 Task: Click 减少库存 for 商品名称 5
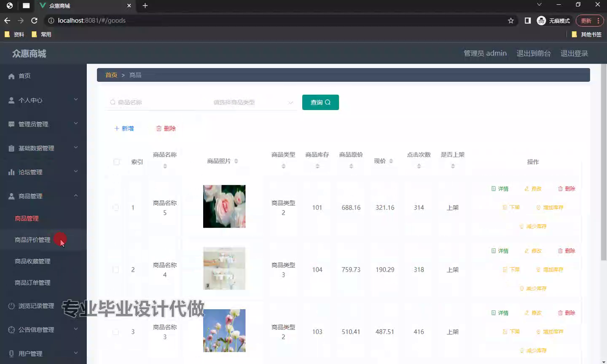click(x=533, y=226)
